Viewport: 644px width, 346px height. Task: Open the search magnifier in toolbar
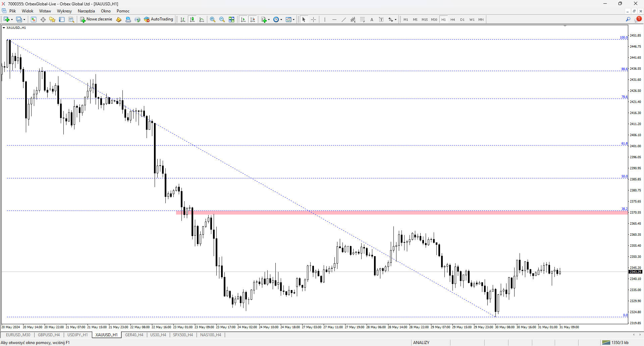click(628, 19)
